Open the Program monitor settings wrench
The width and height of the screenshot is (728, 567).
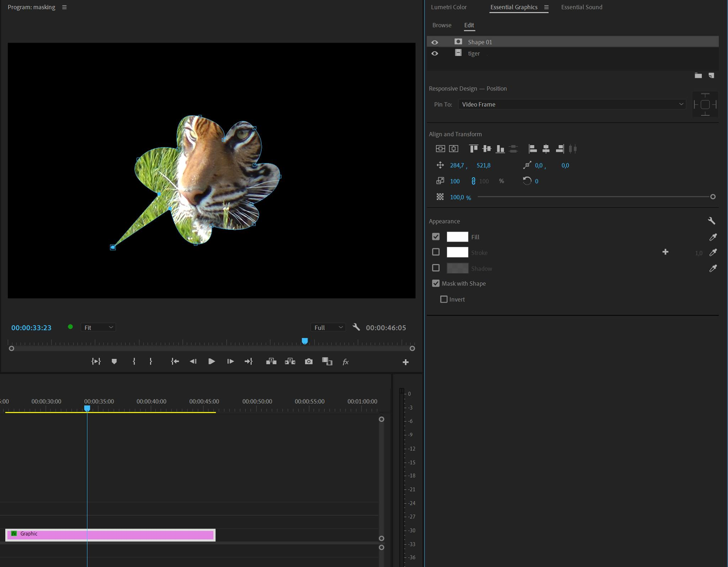tap(357, 327)
